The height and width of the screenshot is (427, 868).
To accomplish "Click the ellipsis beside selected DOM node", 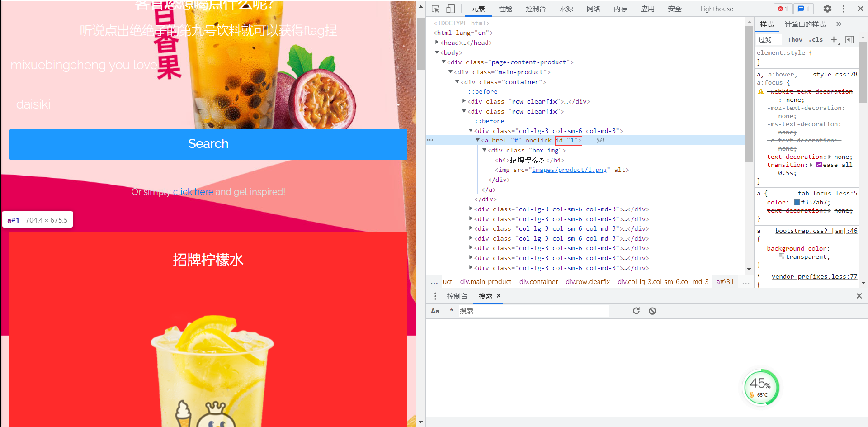I will pos(430,140).
